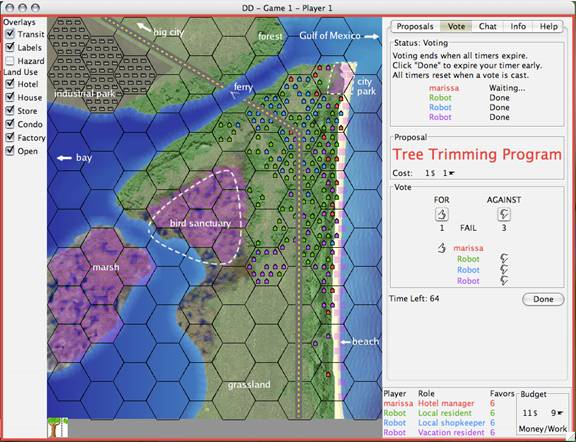Open the Chat tab
Image resolution: width=576 pixels, height=442 pixels.
[x=487, y=26]
